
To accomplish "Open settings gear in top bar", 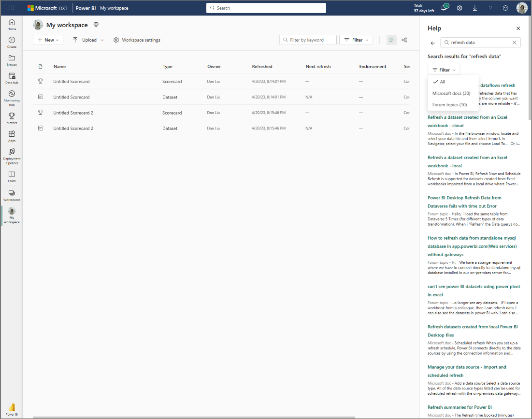I will click(x=460, y=8).
